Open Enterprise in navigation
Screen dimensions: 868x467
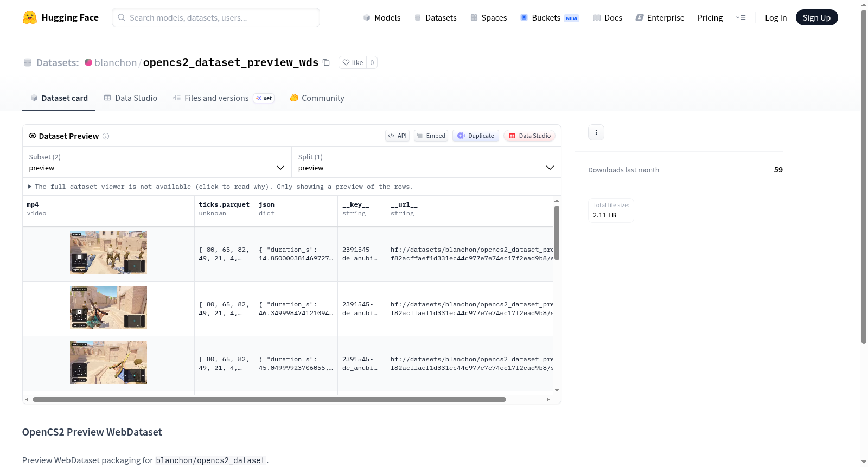tap(660, 18)
